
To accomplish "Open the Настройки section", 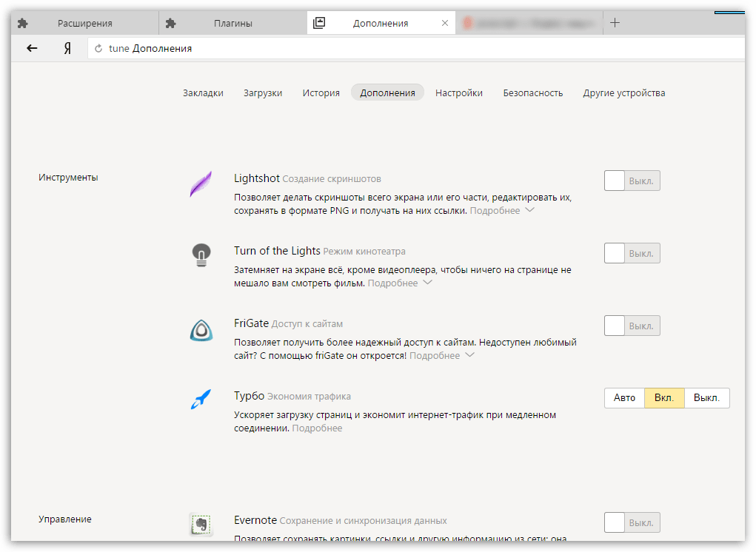I will coord(459,93).
